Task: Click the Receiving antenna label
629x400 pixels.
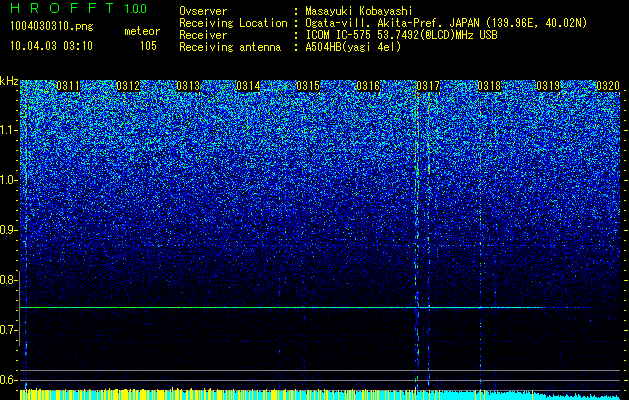Action: click(230, 47)
